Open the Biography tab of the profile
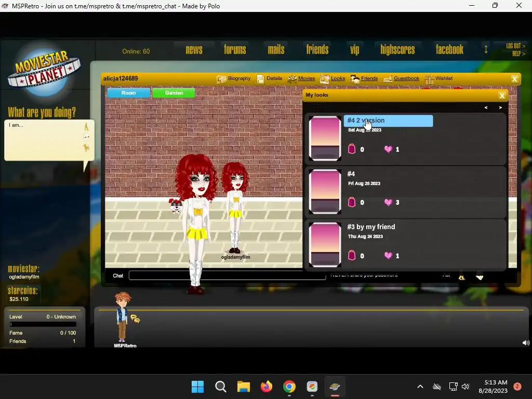This screenshot has width=532, height=399. tap(239, 78)
